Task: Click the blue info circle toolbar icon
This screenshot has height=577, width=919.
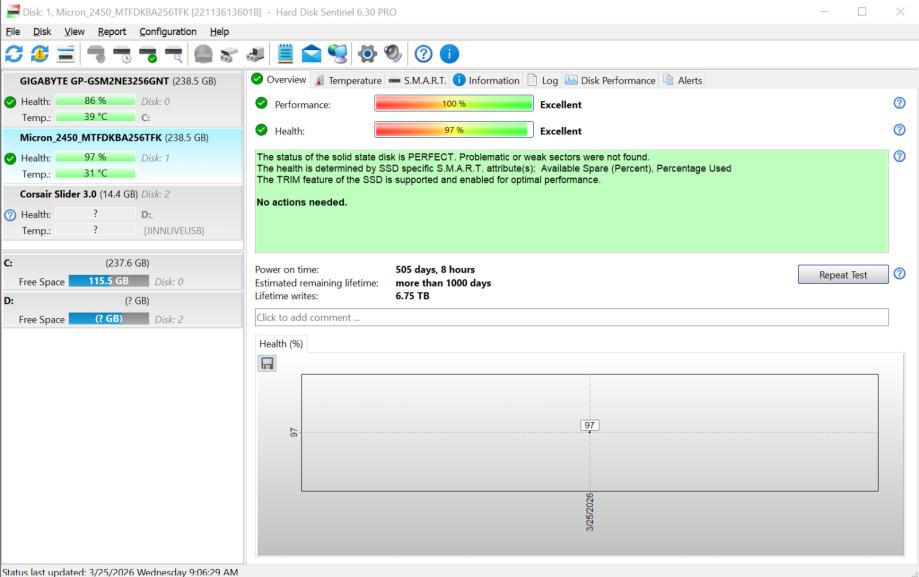Action: click(x=449, y=54)
